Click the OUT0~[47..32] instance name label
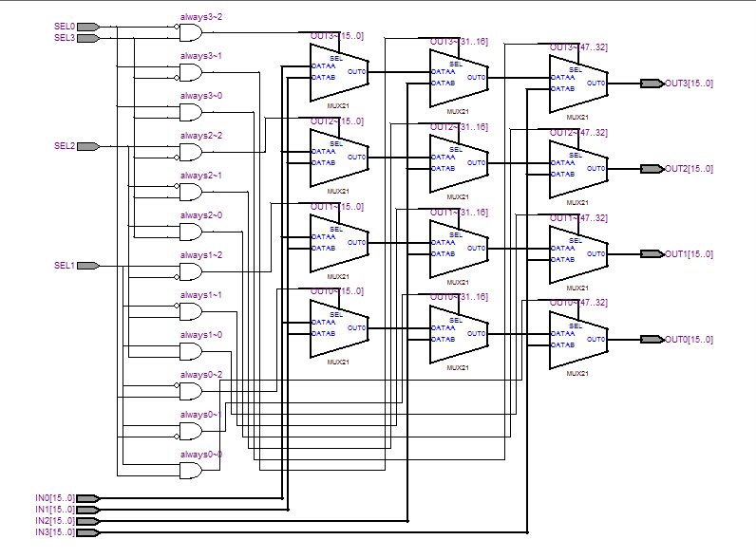The image size is (756, 558). click(x=578, y=303)
